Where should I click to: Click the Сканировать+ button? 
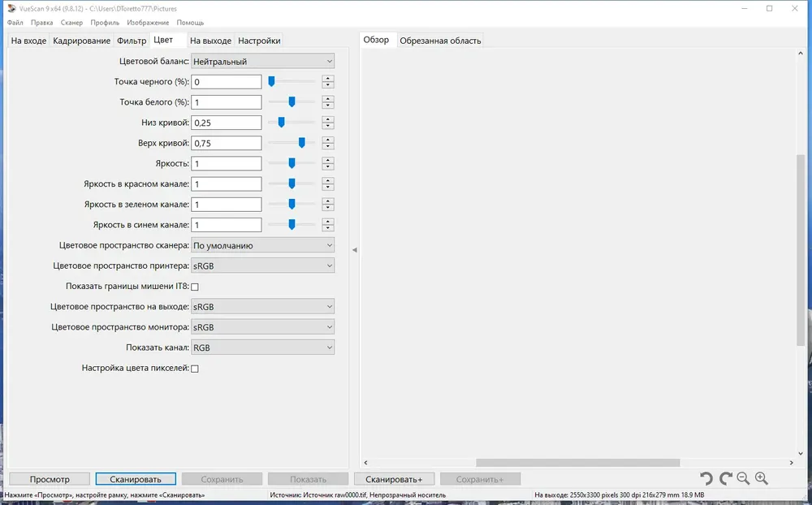(x=394, y=479)
